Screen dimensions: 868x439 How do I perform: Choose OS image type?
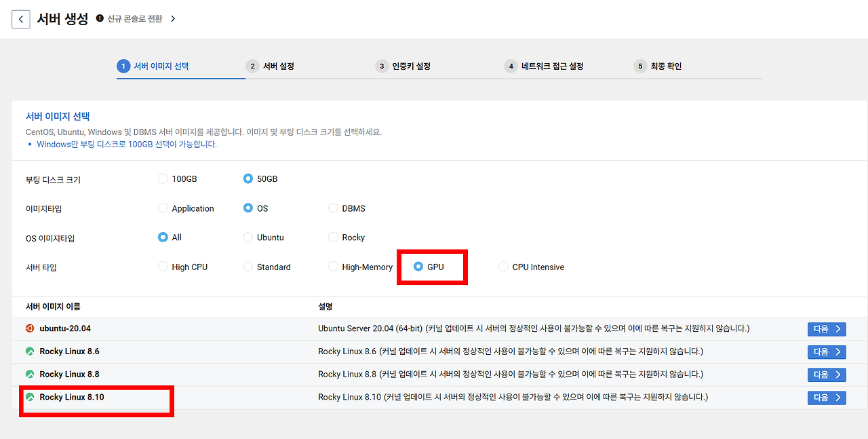pyautogui.click(x=248, y=208)
